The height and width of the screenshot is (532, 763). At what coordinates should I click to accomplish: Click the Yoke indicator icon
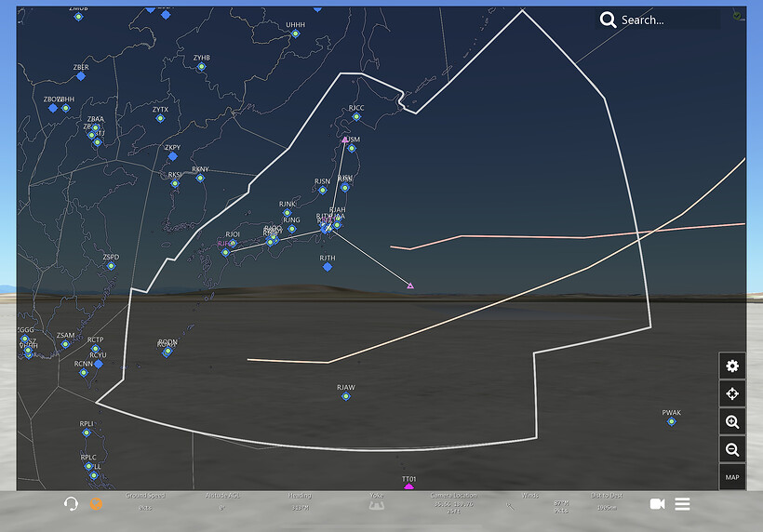coord(376,506)
